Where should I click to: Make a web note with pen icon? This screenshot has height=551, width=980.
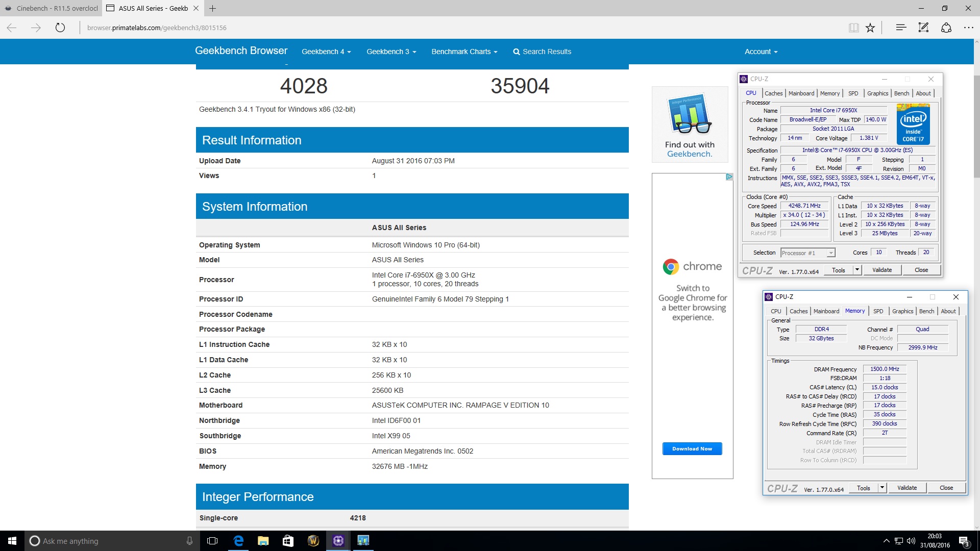(923, 28)
